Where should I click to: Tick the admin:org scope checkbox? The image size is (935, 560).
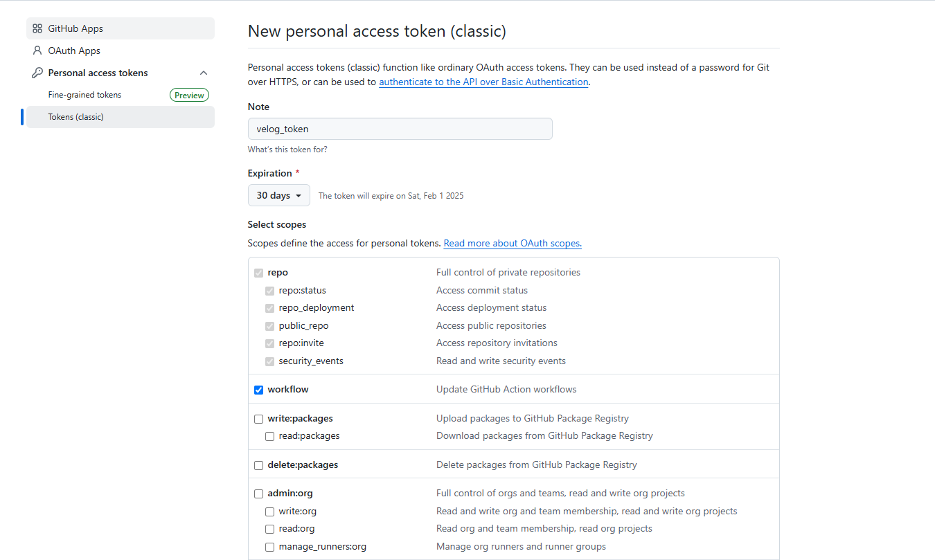point(258,494)
